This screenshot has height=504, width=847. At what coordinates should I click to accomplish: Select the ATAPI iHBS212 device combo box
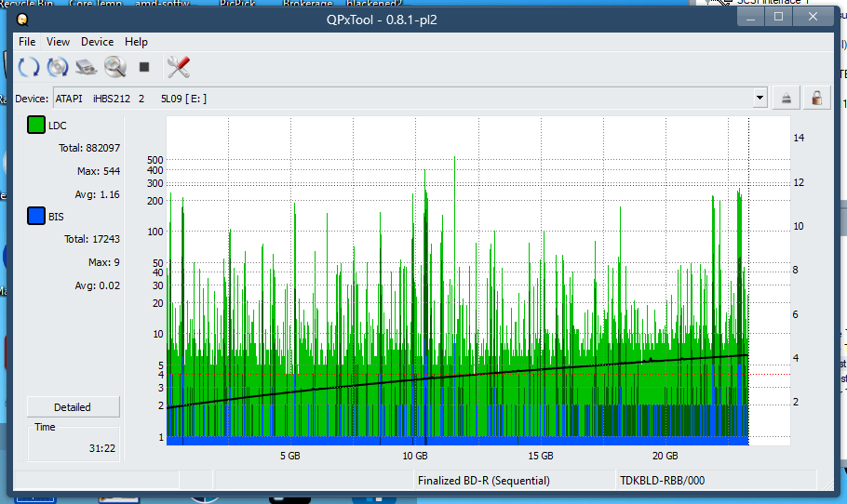click(410, 99)
